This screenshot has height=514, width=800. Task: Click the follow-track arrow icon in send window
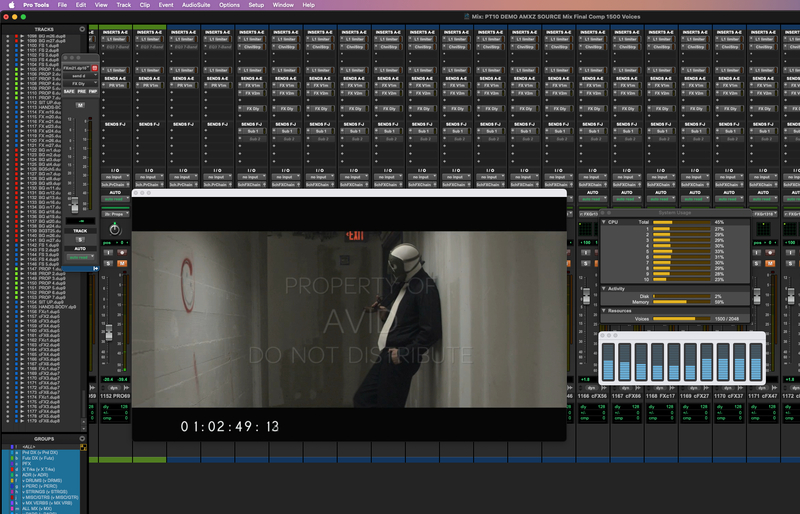tap(95, 268)
